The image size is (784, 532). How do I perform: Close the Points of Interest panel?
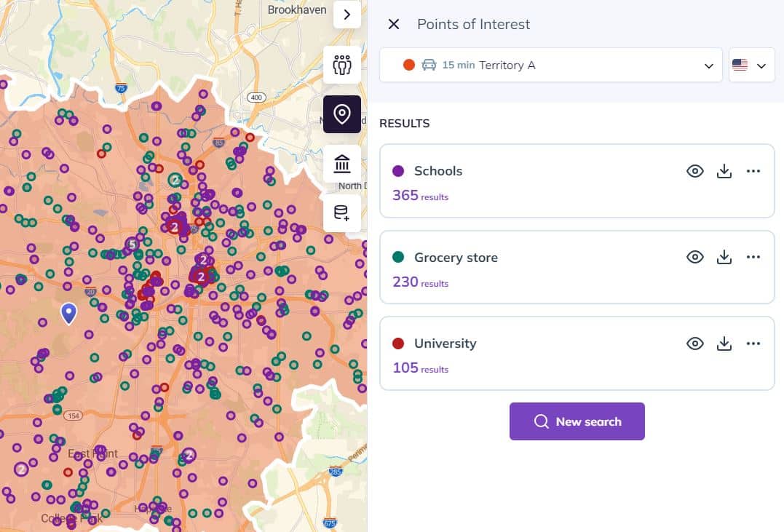tap(394, 24)
